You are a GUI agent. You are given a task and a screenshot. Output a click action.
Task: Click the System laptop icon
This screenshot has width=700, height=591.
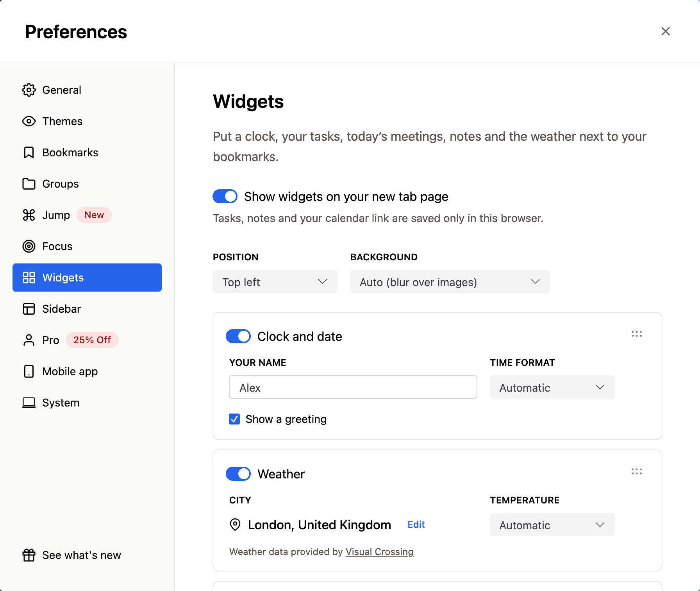[x=29, y=403]
